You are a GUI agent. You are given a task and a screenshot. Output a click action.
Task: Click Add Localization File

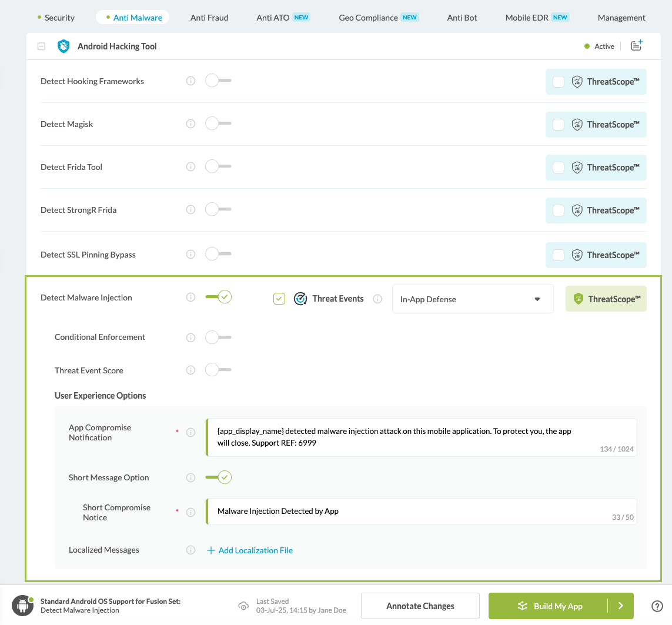coord(249,550)
